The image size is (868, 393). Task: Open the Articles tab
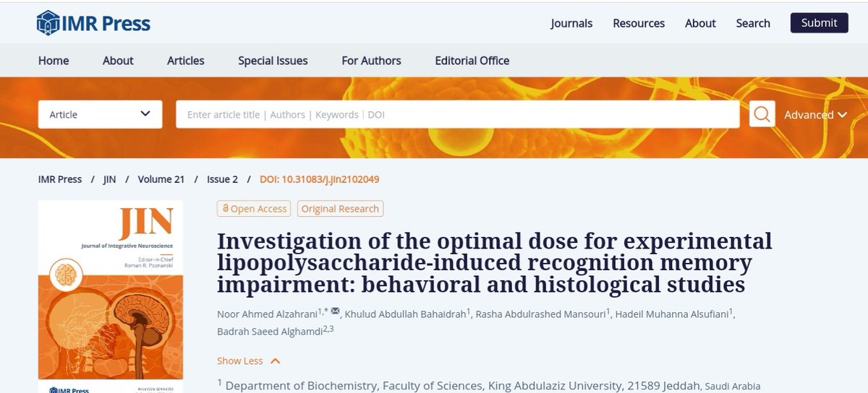186,61
